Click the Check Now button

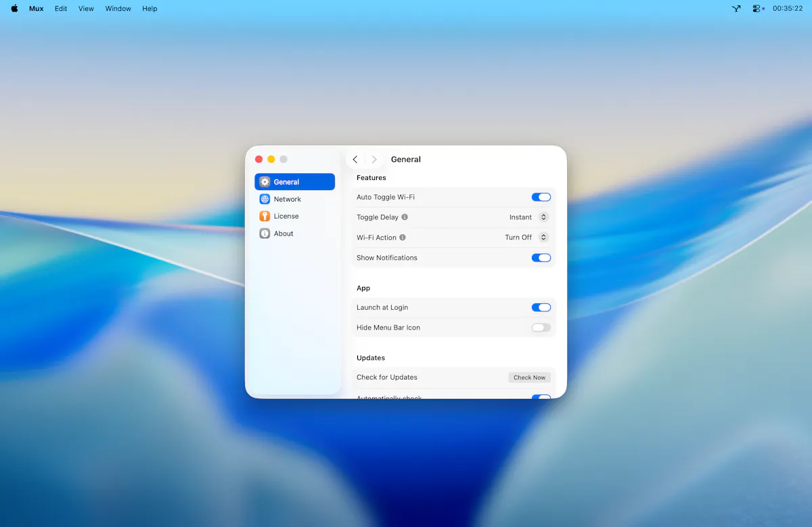tap(529, 377)
